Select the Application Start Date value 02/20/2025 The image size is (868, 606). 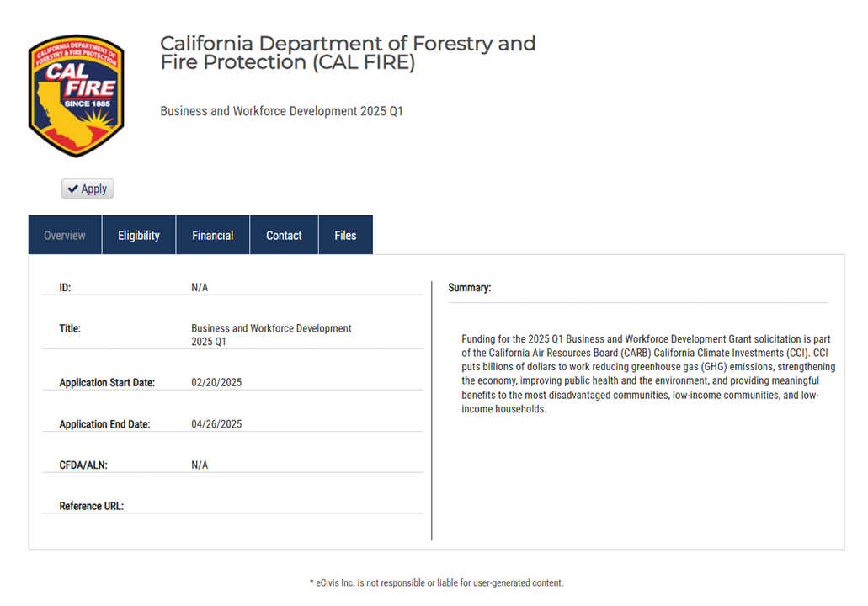(x=216, y=382)
